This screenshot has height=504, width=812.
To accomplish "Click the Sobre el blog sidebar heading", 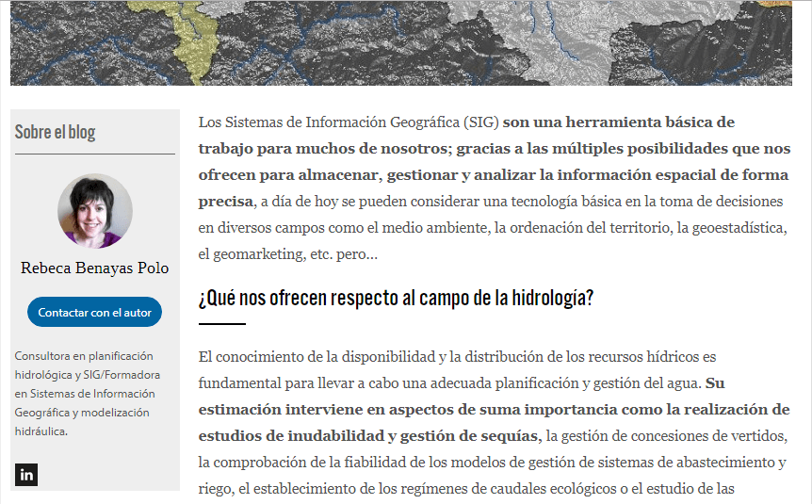I will pos(55,132).
